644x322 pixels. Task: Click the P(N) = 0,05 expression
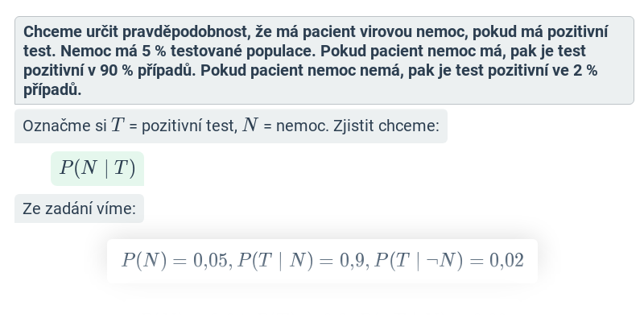pos(175,261)
